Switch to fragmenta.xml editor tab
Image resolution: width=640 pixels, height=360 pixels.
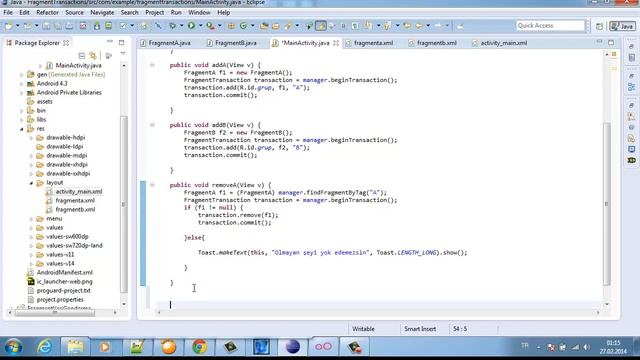pos(369,43)
